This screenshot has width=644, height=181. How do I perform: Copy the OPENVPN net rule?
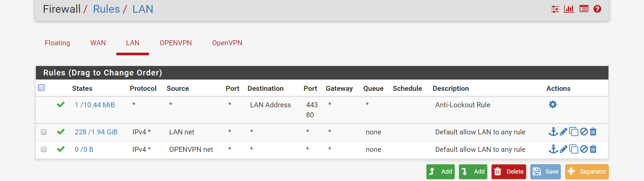[574, 149]
